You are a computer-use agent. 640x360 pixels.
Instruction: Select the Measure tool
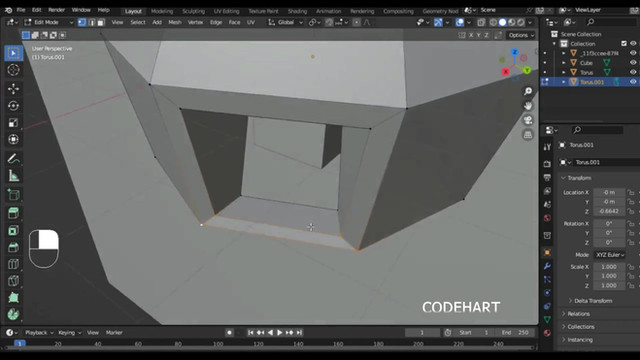(13, 176)
